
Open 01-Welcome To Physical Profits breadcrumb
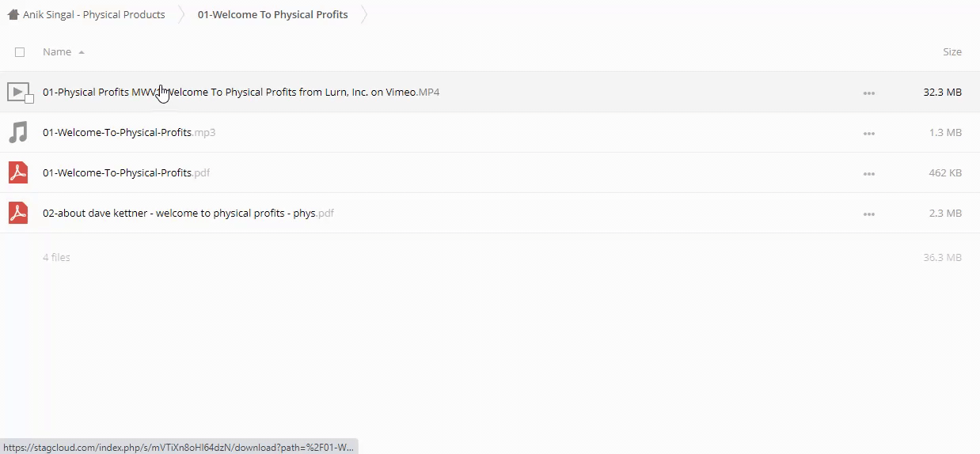272,14
